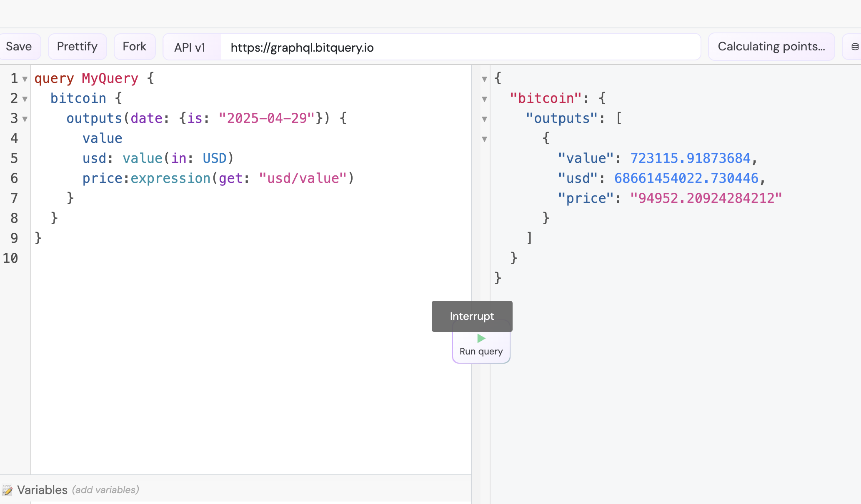Collapse query MyQuery fold arrow on line 1

coord(25,79)
